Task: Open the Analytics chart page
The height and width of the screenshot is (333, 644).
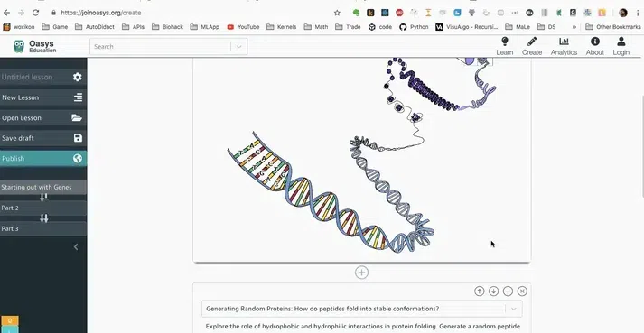Action: point(564,46)
